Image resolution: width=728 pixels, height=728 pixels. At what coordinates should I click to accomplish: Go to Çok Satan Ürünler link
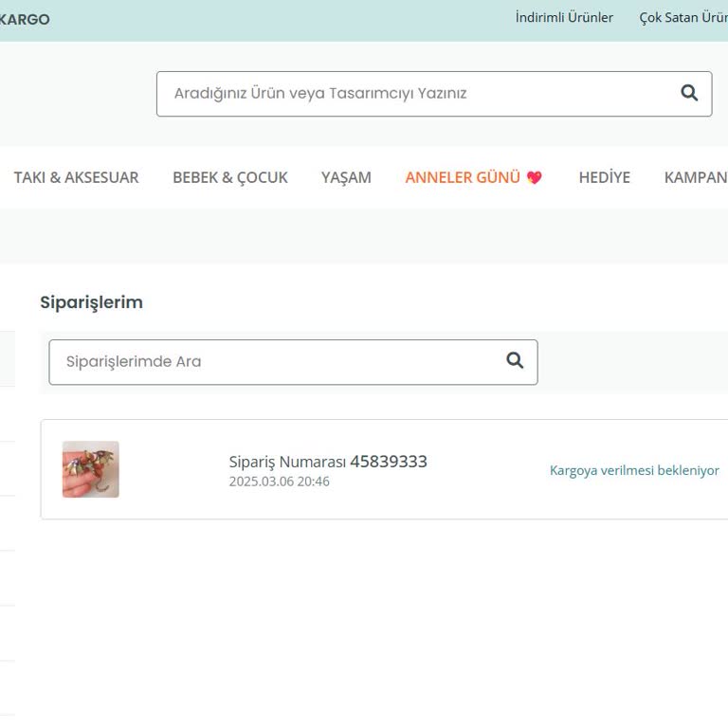(683, 18)
